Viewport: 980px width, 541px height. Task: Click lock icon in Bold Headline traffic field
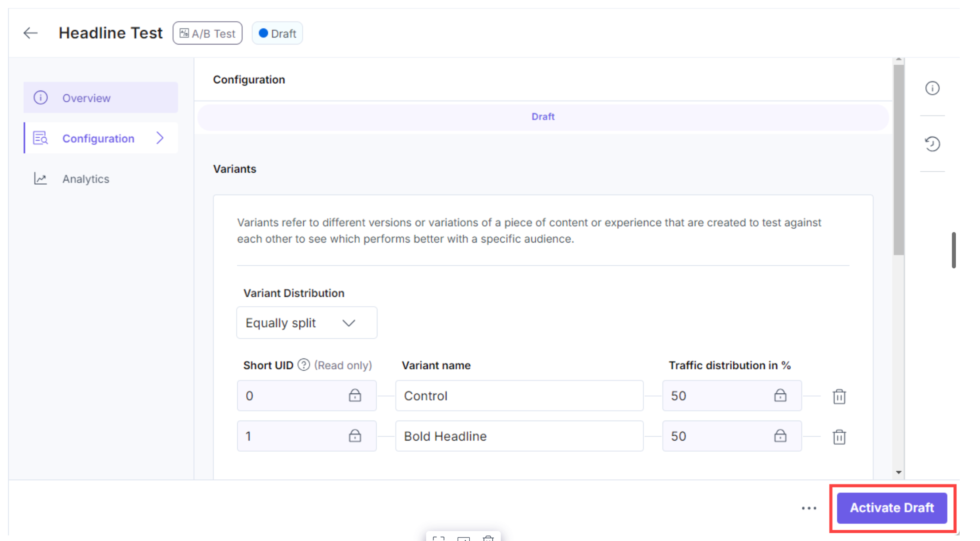tap(780, 436)
